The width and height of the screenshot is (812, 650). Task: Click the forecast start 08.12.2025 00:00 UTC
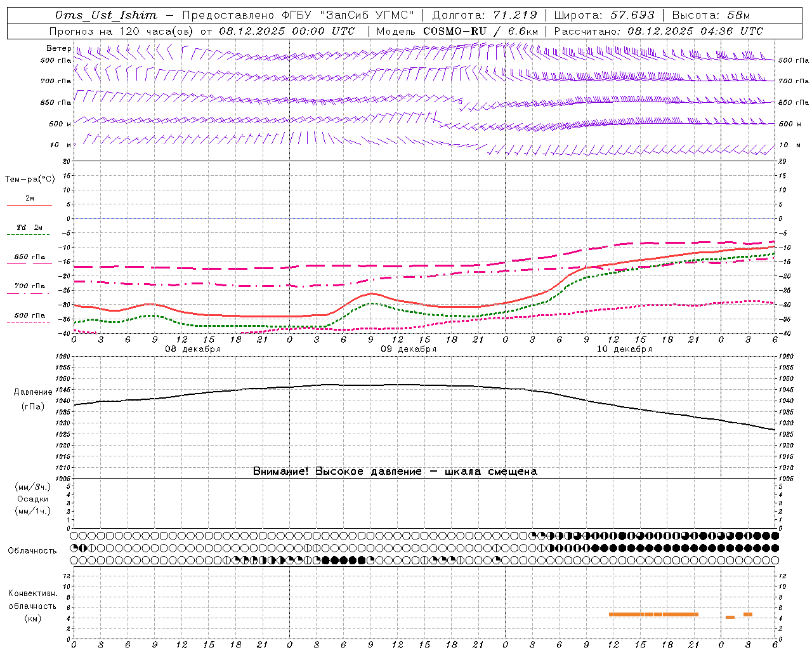287,31
